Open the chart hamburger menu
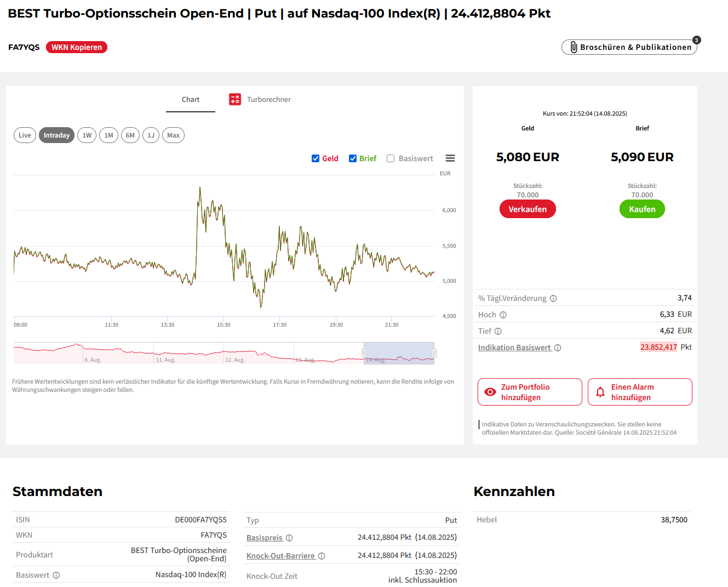The height and width of the screenshot is (587, 728). pyautogui.click(x=450, y=158)
